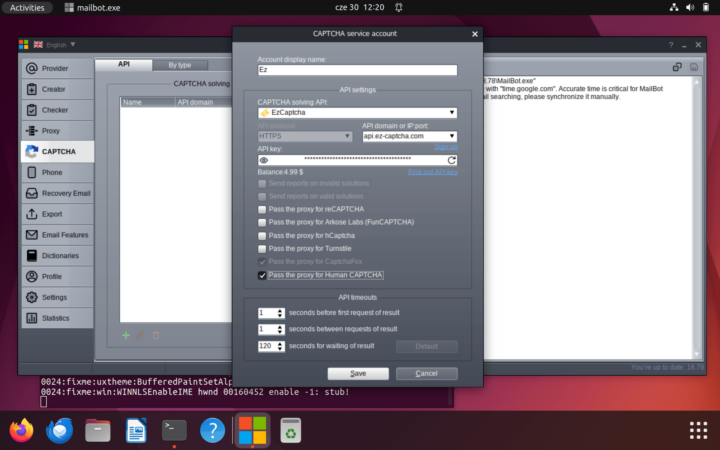Open the Activities overview
The image size is (720, 450).
27,7
